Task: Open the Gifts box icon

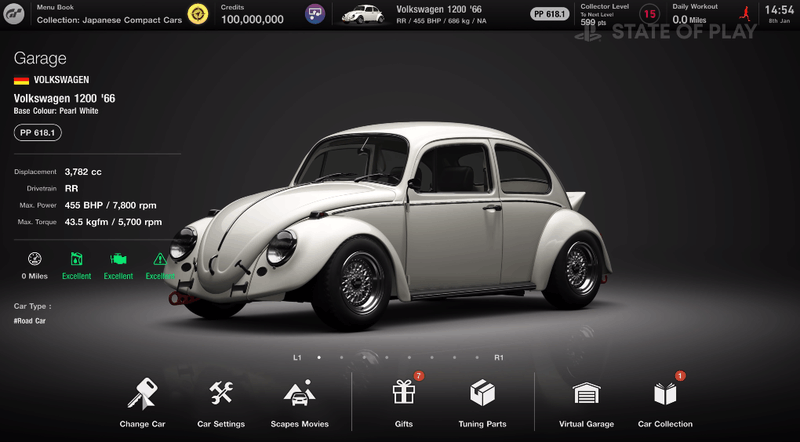Action: coord(404,393)
